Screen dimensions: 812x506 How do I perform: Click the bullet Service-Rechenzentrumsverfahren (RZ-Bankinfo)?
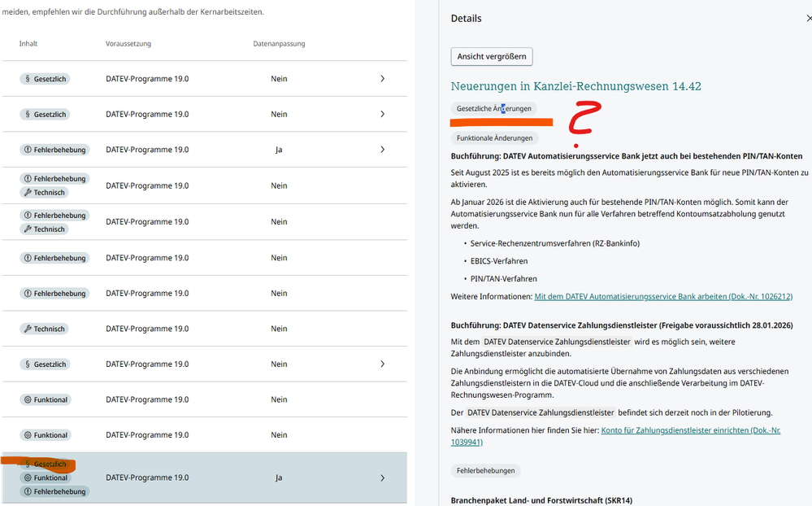click(x=554, y=243)
